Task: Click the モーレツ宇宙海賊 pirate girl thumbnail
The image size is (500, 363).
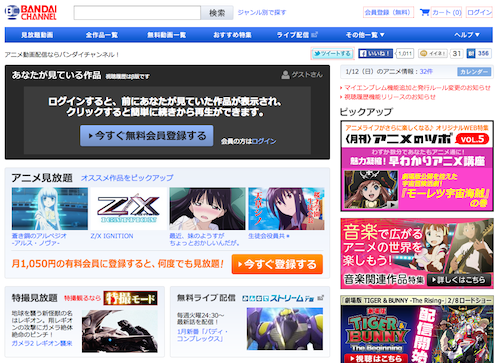Action: pyautogui.click(x=371, y=190)
